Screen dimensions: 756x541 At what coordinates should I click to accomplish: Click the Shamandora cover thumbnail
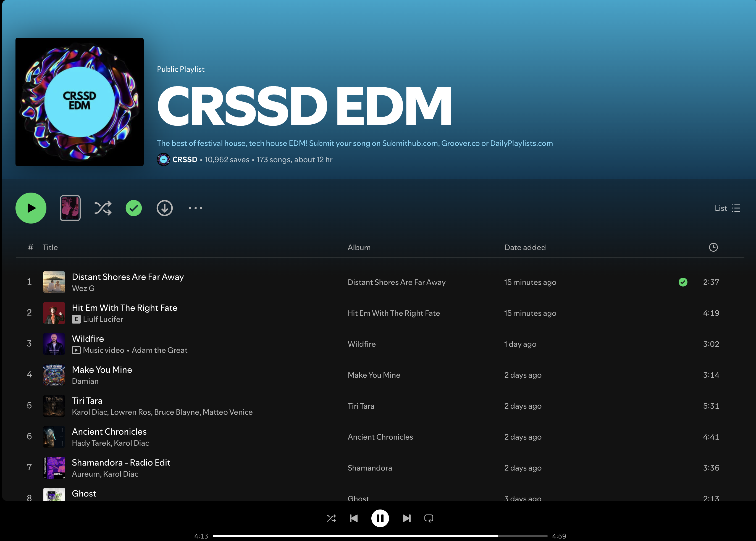click(54, 468)
